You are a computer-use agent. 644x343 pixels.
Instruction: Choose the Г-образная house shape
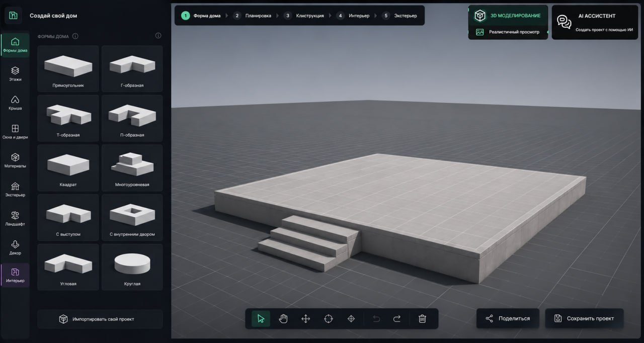pyautogui.click(x=132, y=68)
